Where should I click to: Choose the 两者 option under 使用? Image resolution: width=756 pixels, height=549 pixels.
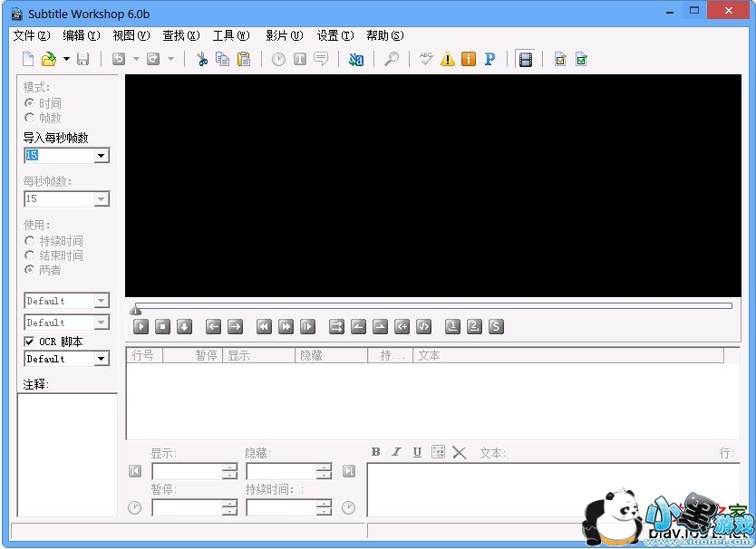[32, 268]
